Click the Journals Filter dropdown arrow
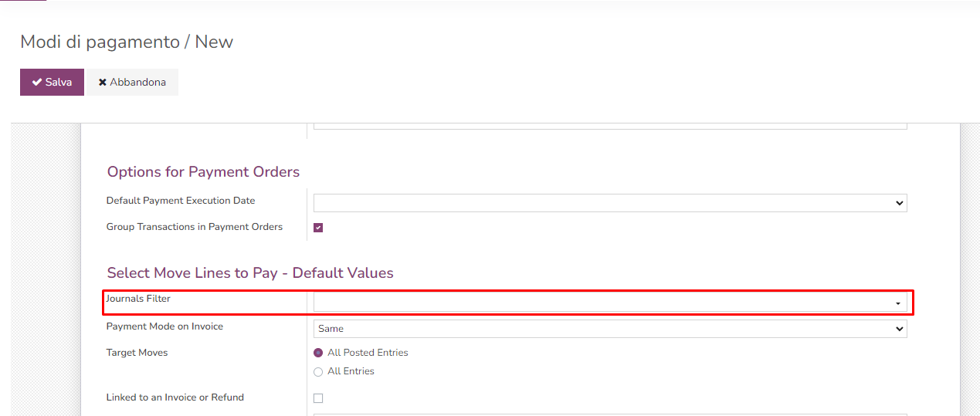This screenshot has height=416, width=980. coord(897,303)
